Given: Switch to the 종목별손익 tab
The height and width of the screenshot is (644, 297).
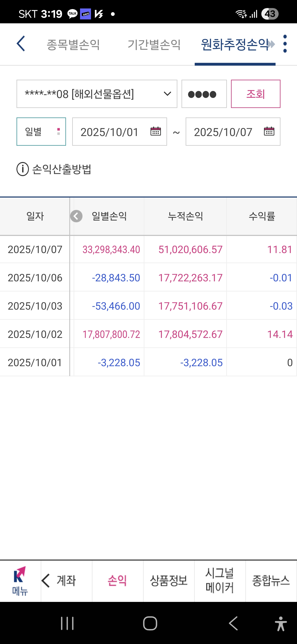Looking at the screenshot, I should [73, 45].
